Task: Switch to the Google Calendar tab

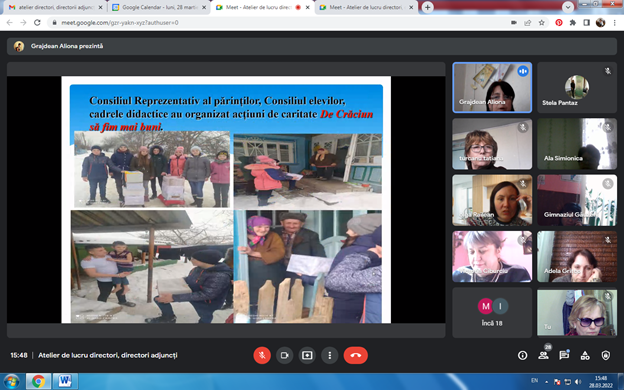Action: pos(159,7)
